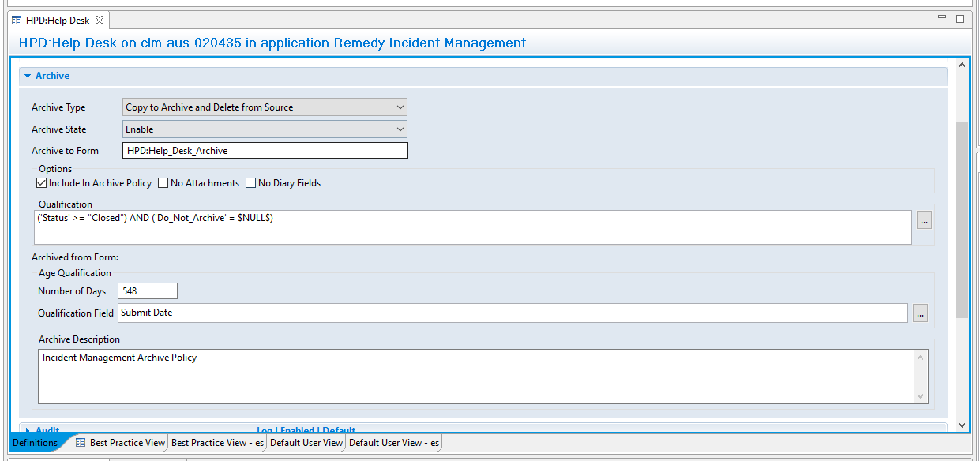Uncheck Include In Archive Policy
980x461 pixels.
pos(42,183)
